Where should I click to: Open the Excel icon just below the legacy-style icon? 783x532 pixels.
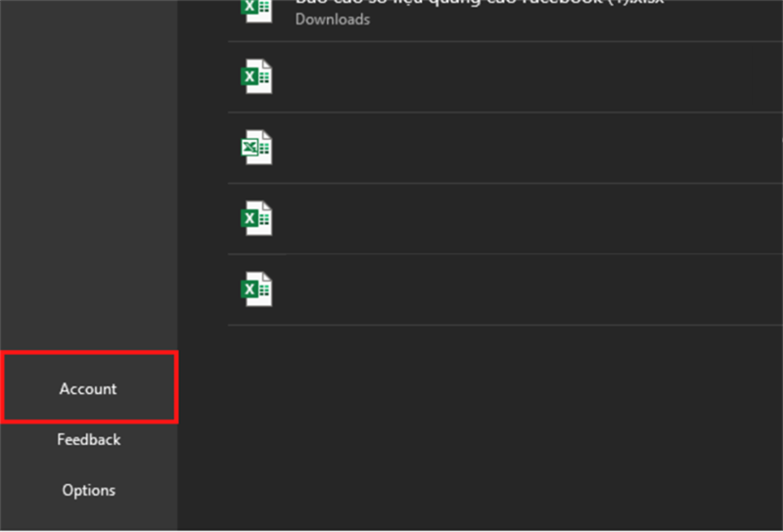[x=256, y=218]
